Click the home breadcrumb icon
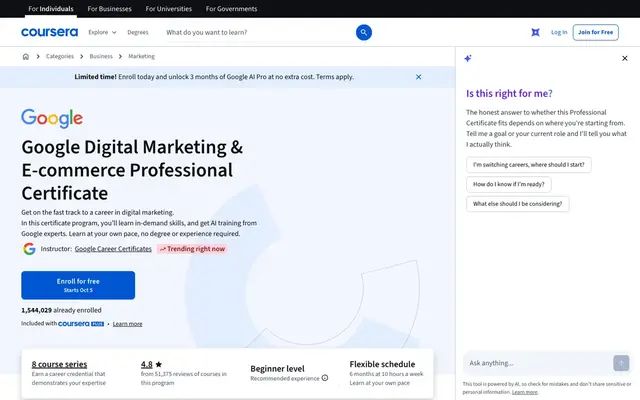The image size is (640, 400). click(x=26, y=56)
